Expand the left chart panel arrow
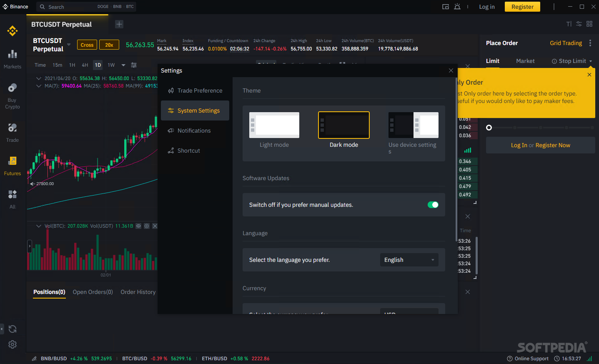 coord(30,246)
